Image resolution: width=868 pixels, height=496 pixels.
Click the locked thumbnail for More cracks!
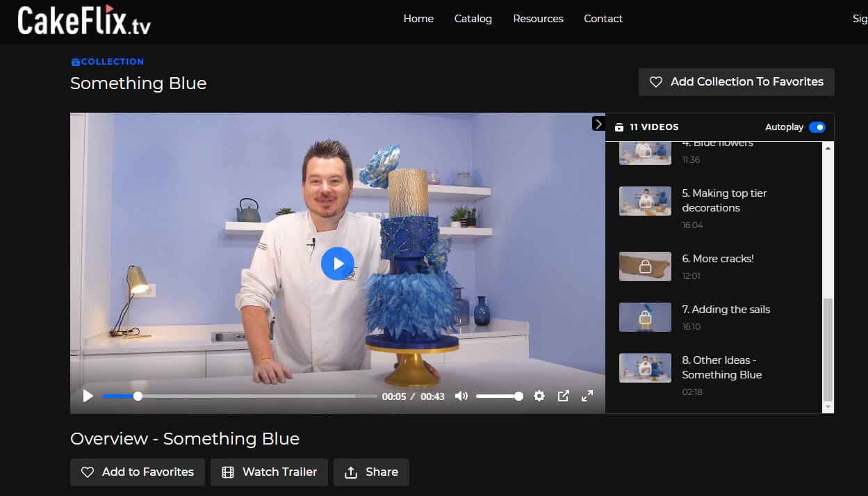[645, 266]
